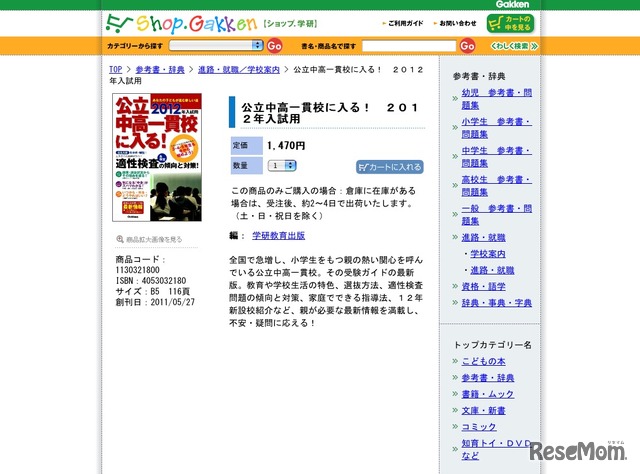
Task: Open indented 進路・就職 sub-category link
Action: coord(492,270)
